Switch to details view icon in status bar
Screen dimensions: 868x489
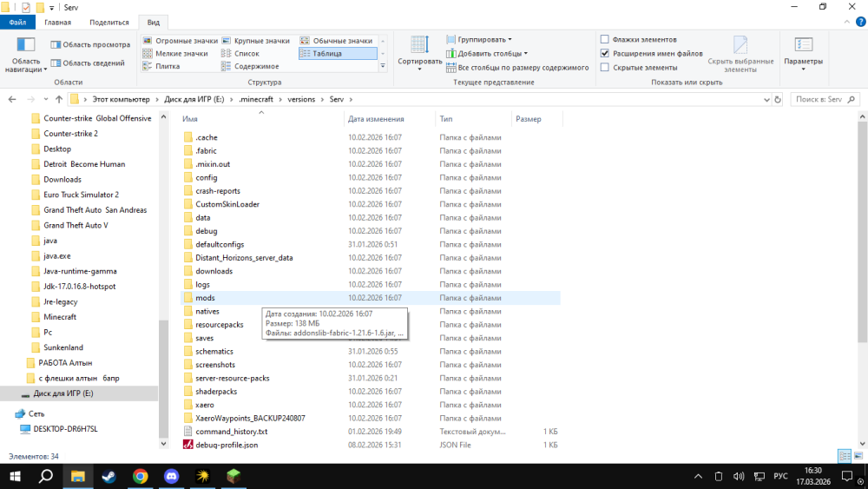(845, 456)
